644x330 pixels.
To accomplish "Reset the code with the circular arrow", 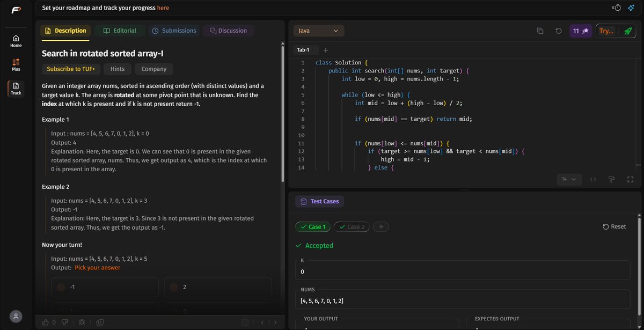I will pyautogui.click(x=558, y=31).
